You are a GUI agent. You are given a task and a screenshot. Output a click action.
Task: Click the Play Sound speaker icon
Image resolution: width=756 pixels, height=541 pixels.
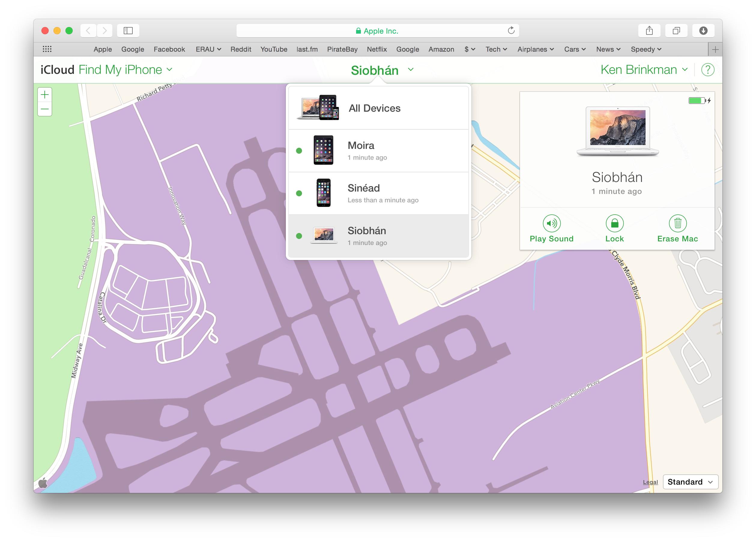(x=552, y=223)
